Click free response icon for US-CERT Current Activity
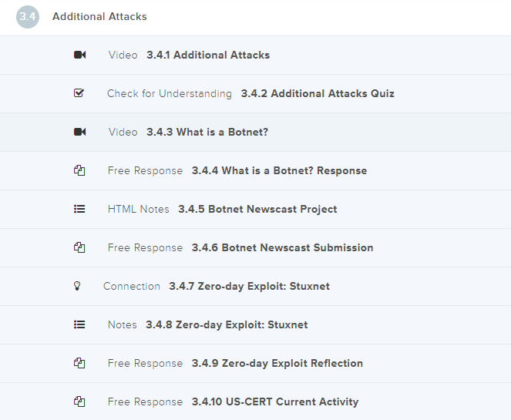 79,402
